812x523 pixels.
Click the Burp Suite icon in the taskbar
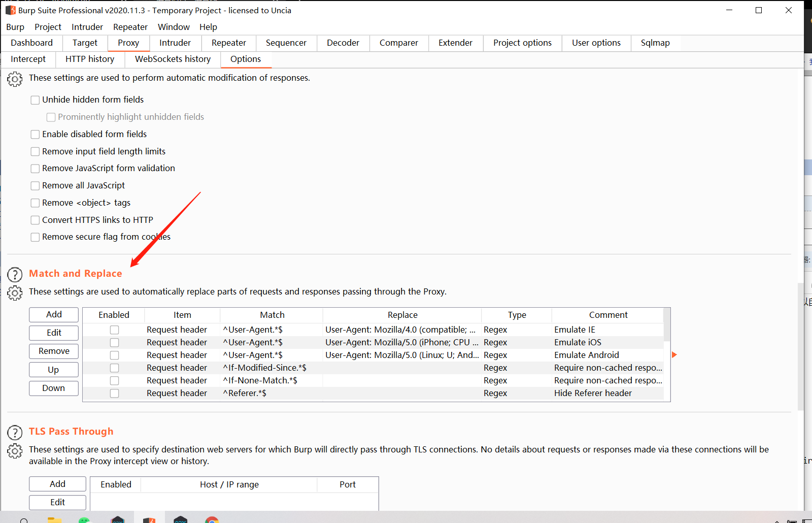click(149, 519)
